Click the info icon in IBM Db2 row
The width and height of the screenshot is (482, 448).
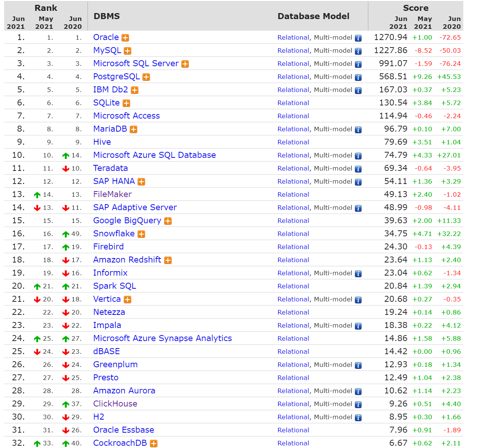[x=358, y=90]
